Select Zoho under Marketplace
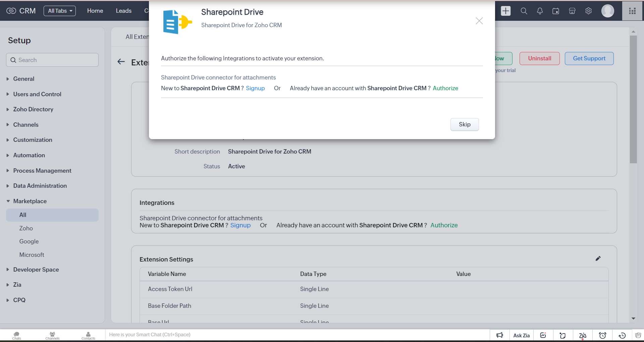 click(26, 228)
